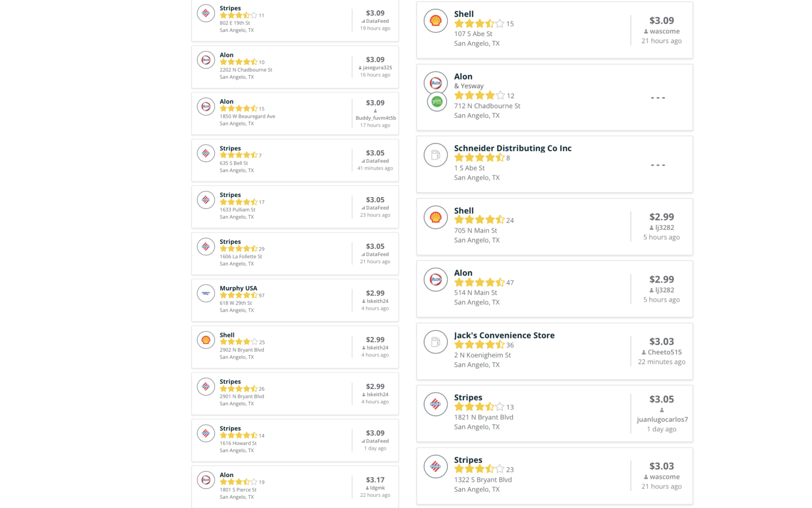Click Jack's Convenience Store pump icon
Viewport: 812px width, 508px height.
435,342
